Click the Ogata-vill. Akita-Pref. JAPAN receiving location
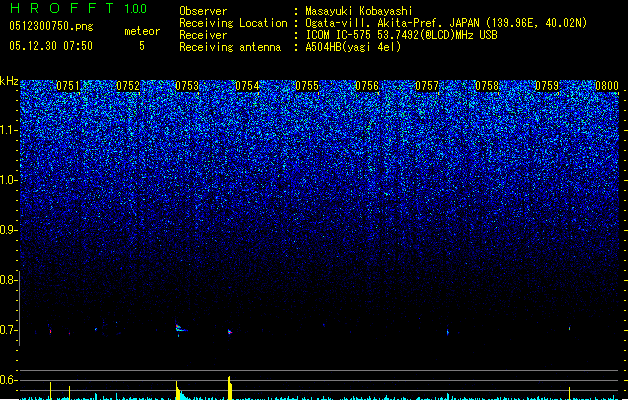629x400 pixels. pos(446,23)
